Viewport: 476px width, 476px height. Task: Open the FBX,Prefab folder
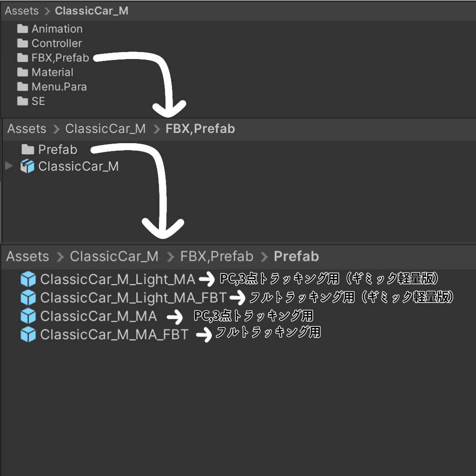click(60, 58)
